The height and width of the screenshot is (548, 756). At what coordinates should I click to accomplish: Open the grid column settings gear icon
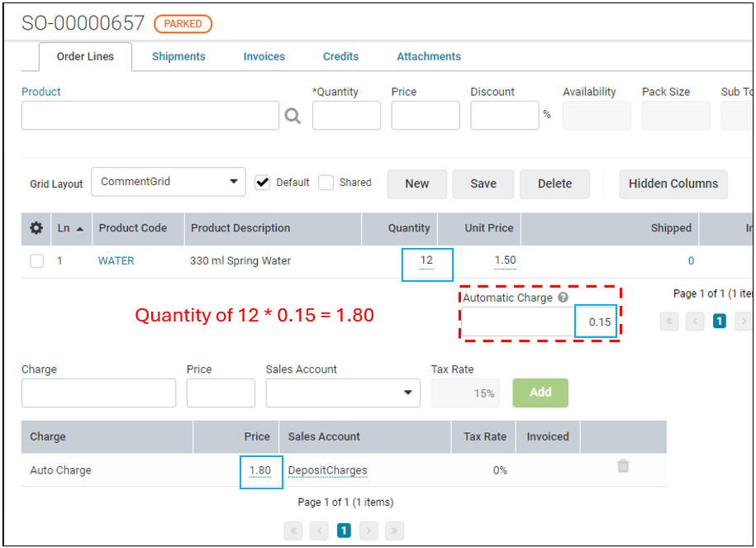35,228
